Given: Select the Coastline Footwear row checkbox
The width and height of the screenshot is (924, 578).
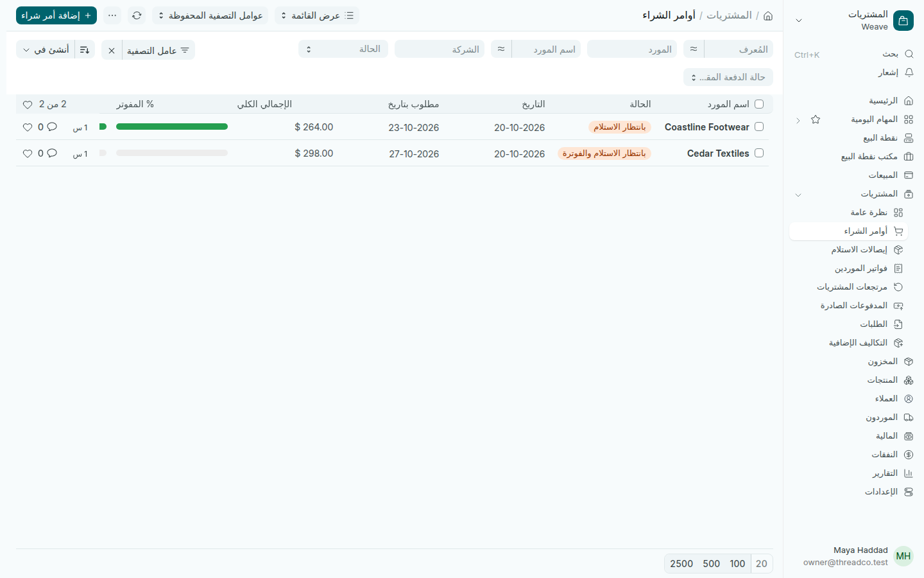Looking at the screenshot, I should [x=759, y=127].
